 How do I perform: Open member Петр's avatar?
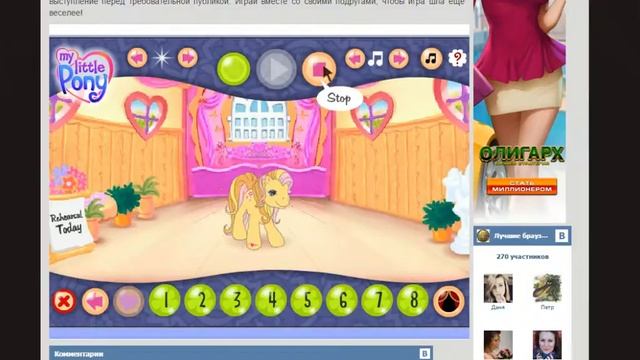click(547, 289)
